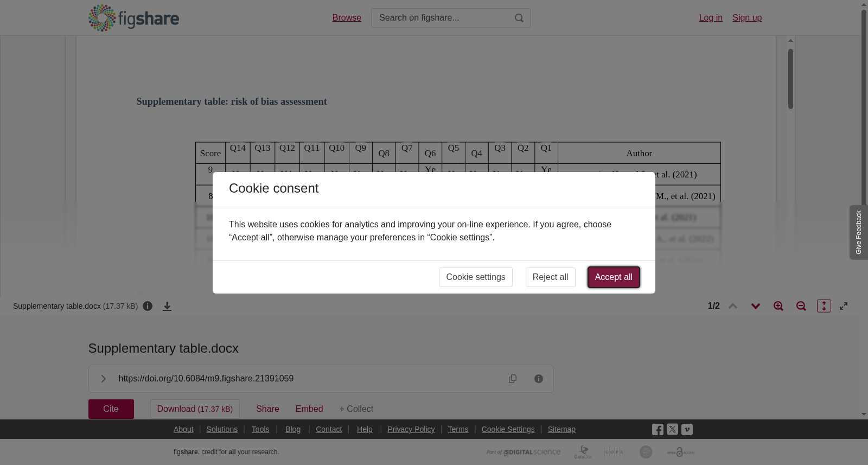The height and width of the screenshot is (465, 868).
Task: Open Solutions footer link
Action: coord(222,429)
